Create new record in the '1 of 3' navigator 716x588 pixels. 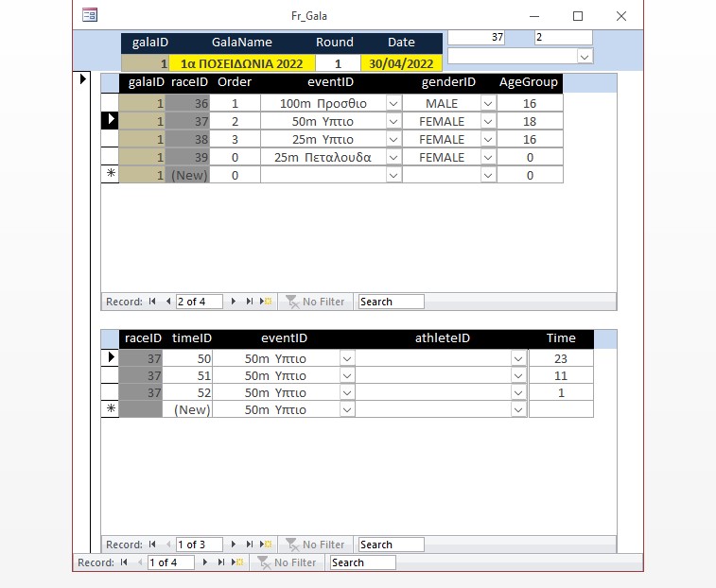[x=266, y=545]
